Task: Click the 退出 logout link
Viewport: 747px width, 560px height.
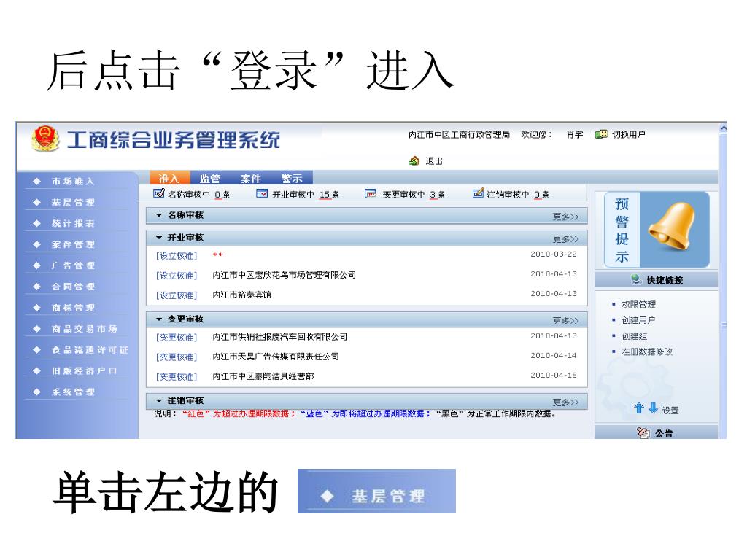Action: tap(434, 161)
